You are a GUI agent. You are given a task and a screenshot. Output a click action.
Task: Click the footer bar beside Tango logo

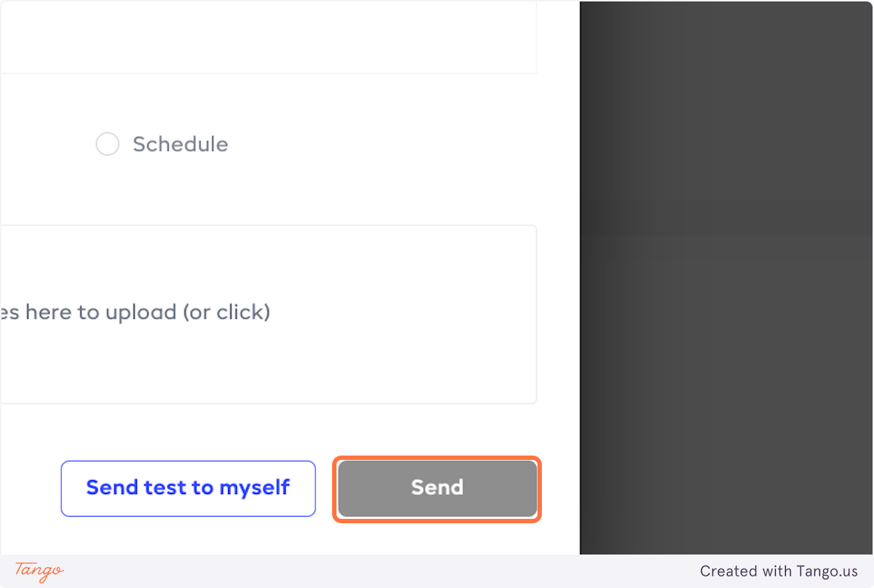(x=364, y=571)
